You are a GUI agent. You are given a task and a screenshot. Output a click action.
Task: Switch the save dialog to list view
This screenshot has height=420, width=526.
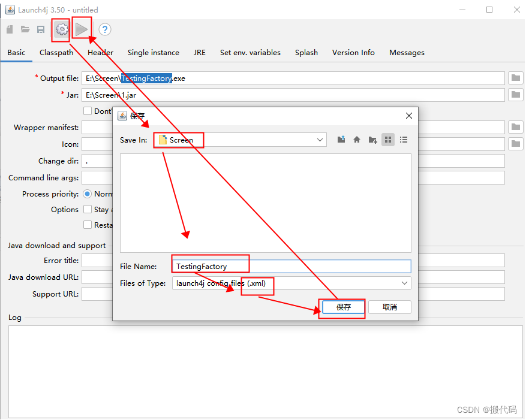(x=404, y=140)
